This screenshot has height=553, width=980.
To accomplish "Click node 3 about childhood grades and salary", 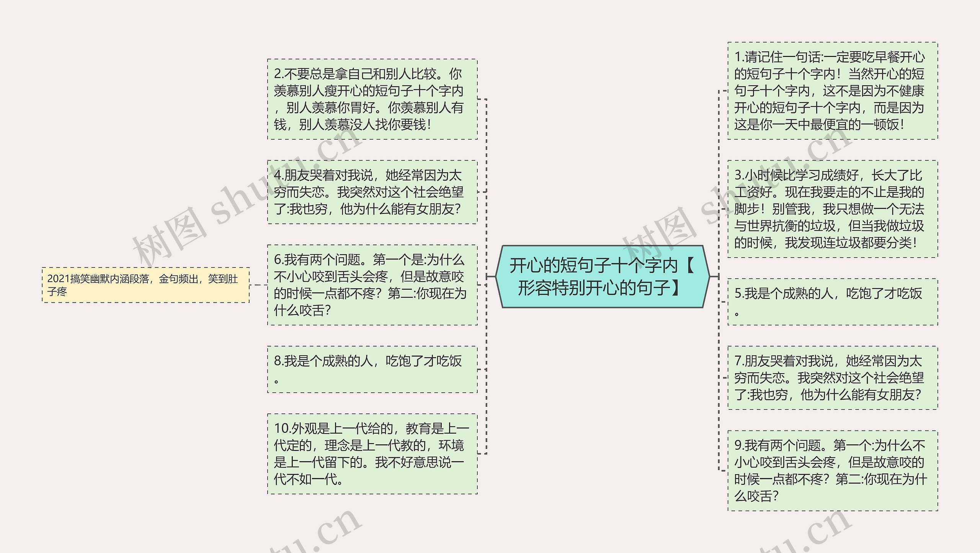I will (x=832, y=209).
